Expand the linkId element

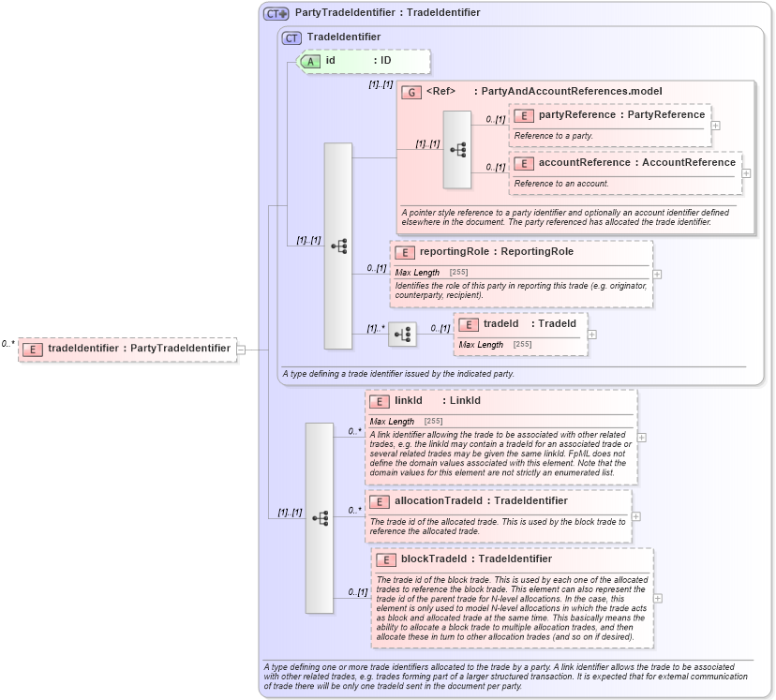(641, 438)
